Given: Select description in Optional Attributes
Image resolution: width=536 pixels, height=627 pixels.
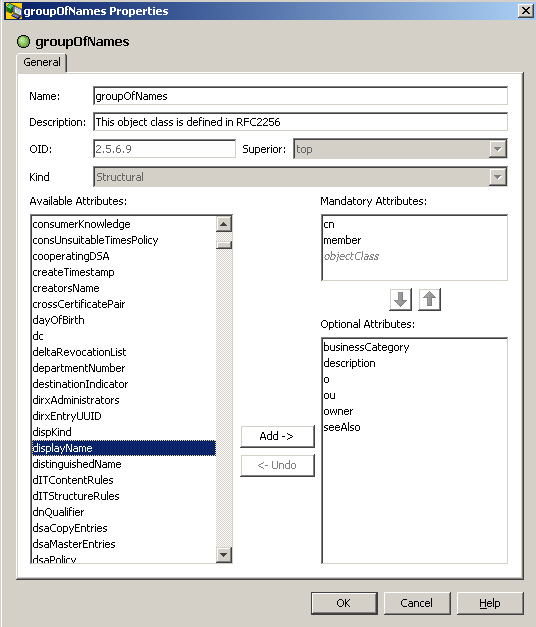Looking at the screenshot, I should 414,363.
